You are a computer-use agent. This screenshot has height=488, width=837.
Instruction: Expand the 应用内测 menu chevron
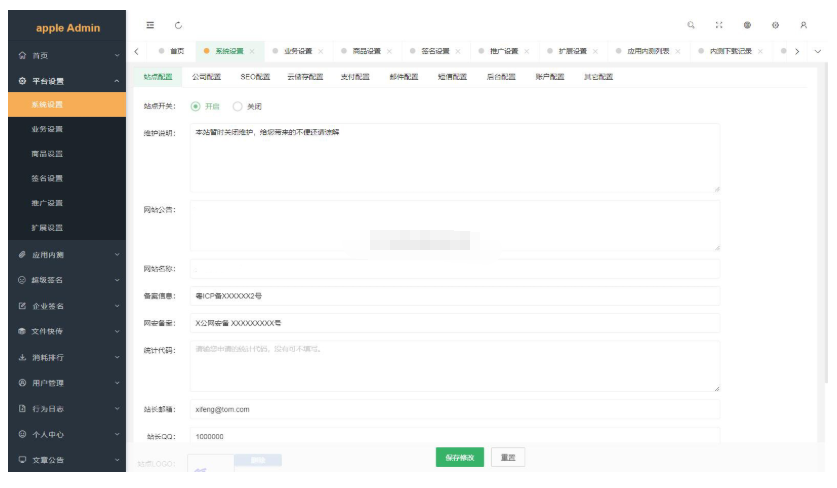tap(117, 255)
